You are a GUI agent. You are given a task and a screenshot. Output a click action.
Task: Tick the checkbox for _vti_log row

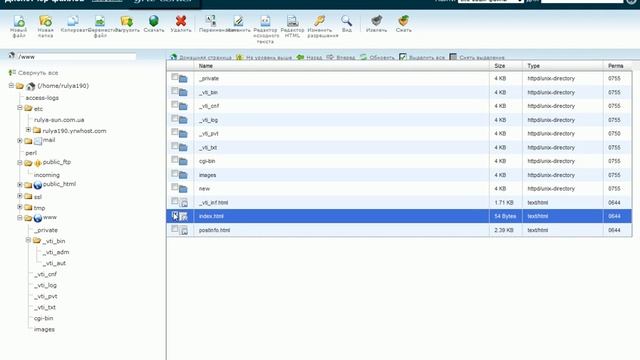tap(174, 118)
